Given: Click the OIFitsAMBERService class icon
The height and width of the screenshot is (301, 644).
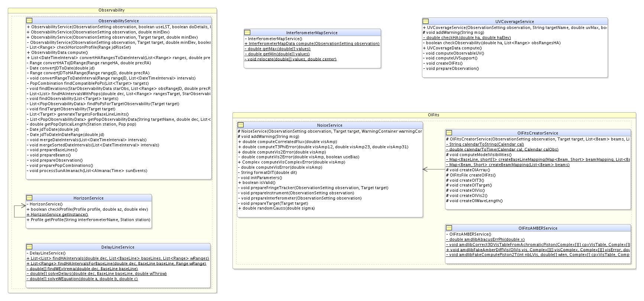Looking at the screenshot, I should coord(449,228).
